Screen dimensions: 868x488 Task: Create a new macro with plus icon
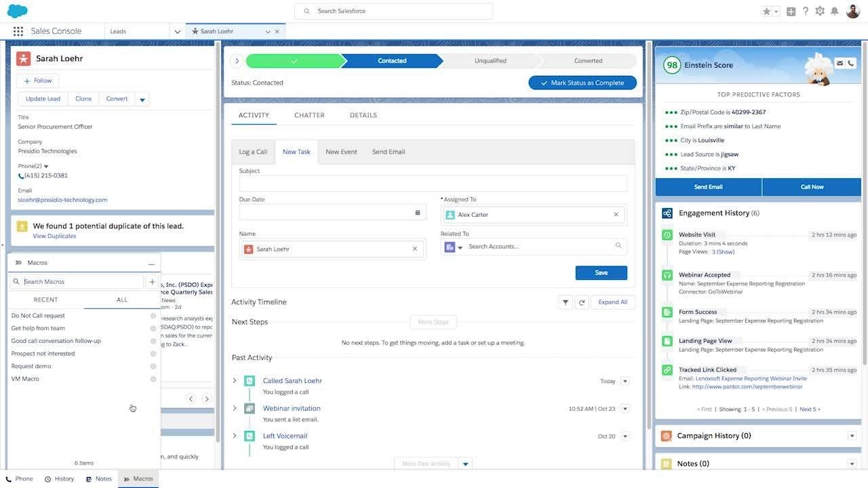152,282
